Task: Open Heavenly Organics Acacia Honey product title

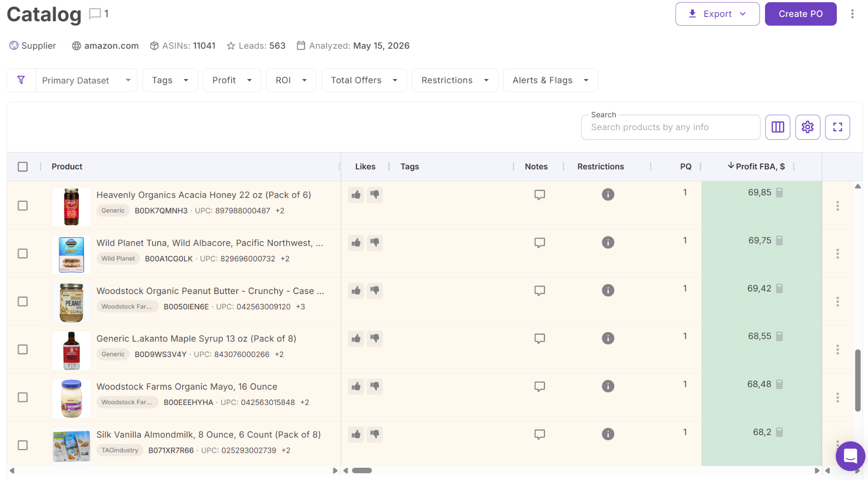Action: click(204, 195)
